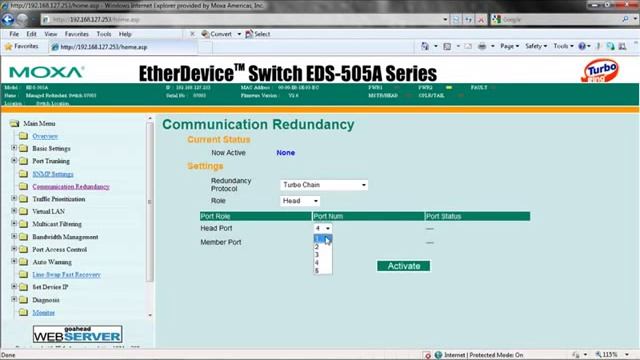Image resolution: width=640 pixels, height=360 pixels.
Task: Click the goahead WebServer logo
Action: click(78, 334)
